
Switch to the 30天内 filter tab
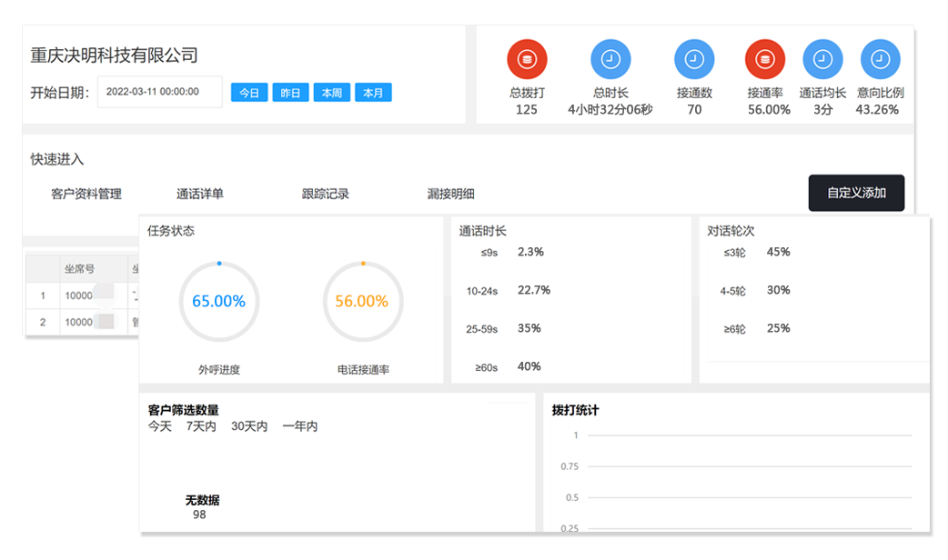click(x=249, y=426)
